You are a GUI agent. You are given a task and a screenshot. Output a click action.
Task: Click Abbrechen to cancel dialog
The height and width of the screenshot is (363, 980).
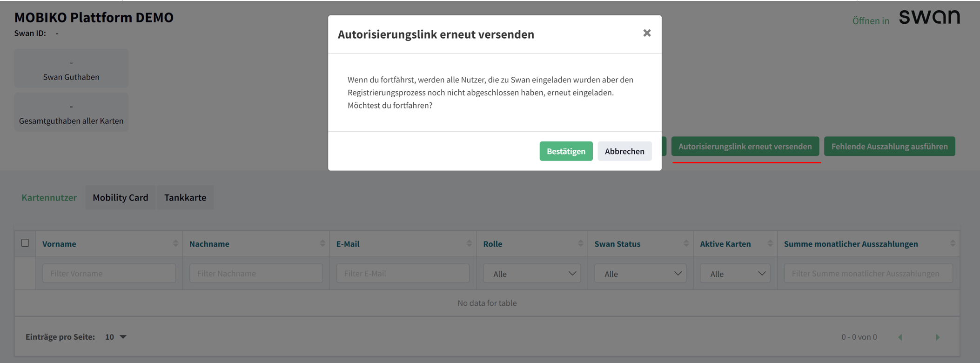[x=624, y=151]
